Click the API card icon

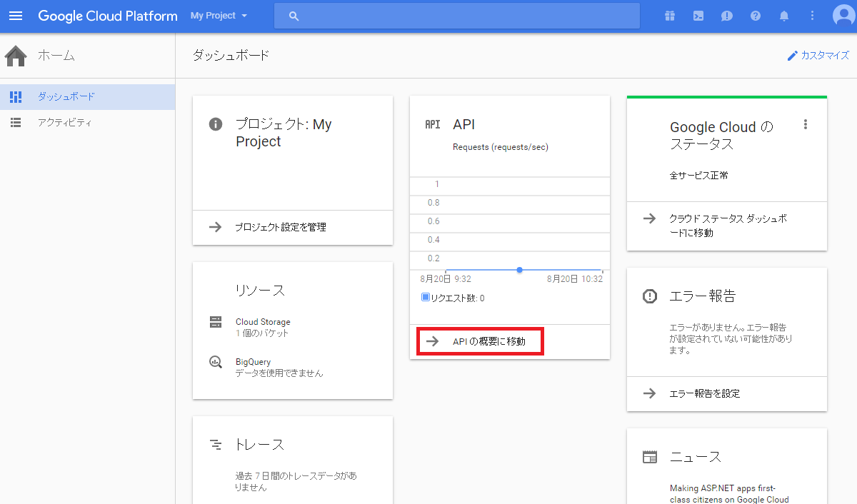(433, 124)
